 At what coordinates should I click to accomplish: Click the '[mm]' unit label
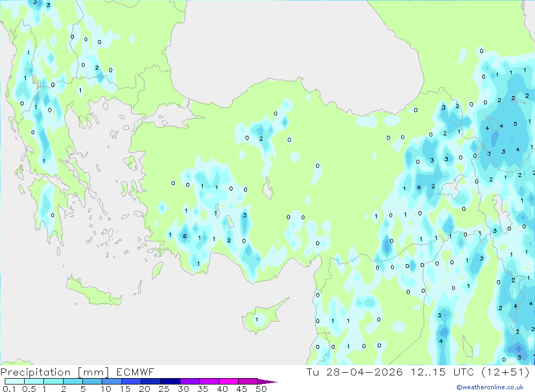[93, 372]
